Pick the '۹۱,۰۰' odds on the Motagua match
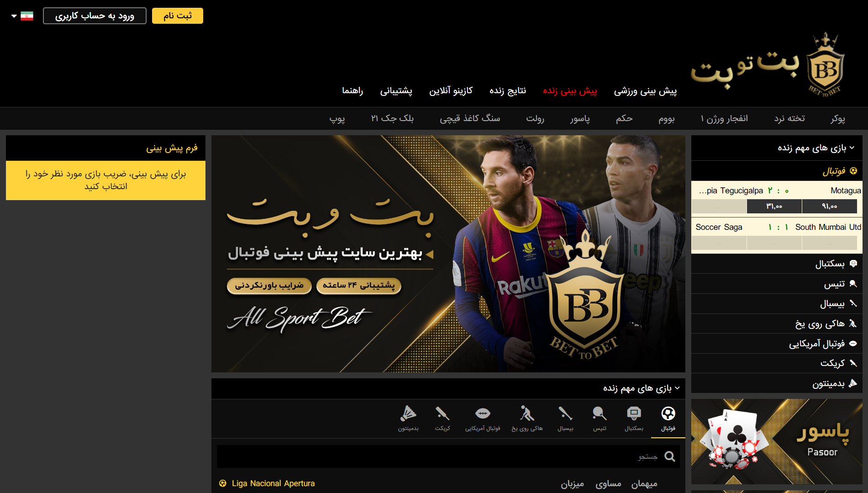The image size is (868, 493). tap(829, 207)
